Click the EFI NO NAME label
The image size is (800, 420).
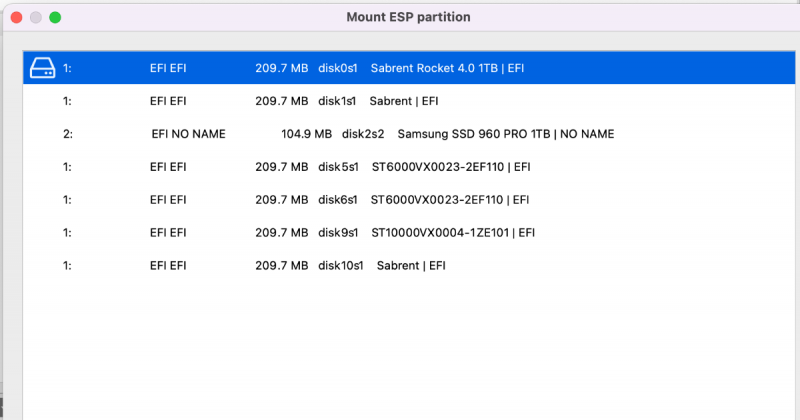coord(188,134)
